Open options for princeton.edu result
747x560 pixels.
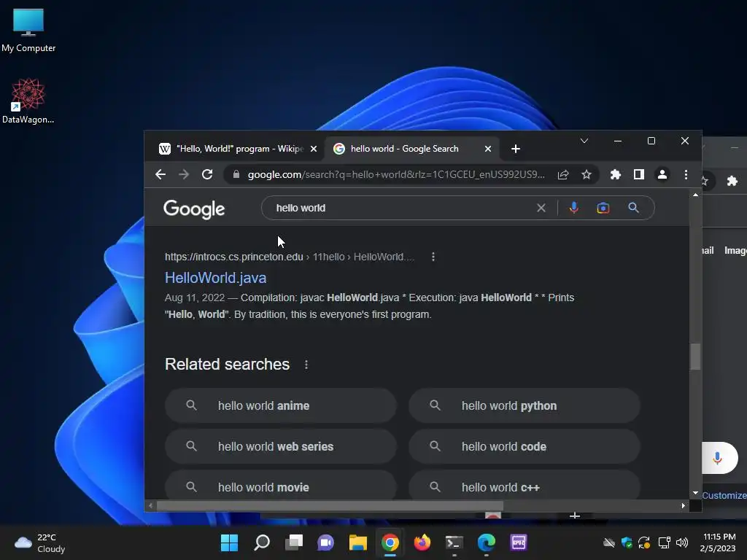pyautogui.click(x=433, y=257)
